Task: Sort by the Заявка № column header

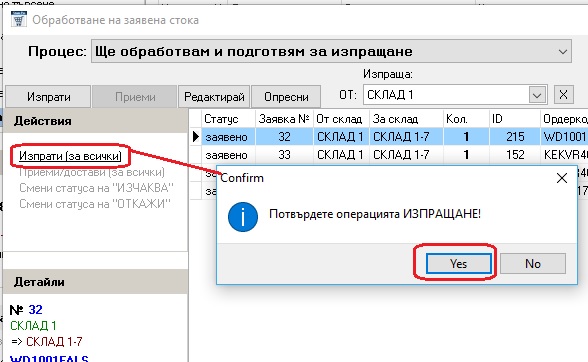Action: pos(284,119)
